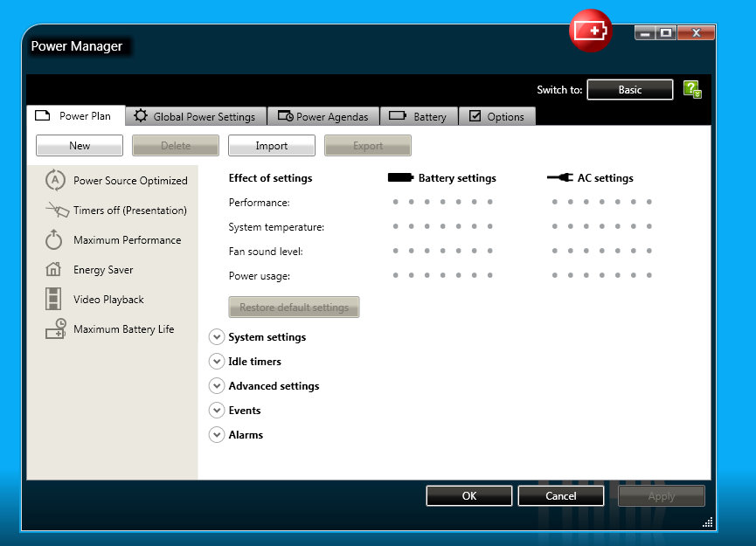Open the Global Power Settings tab

pyautogui.click(x=197, y=116)
